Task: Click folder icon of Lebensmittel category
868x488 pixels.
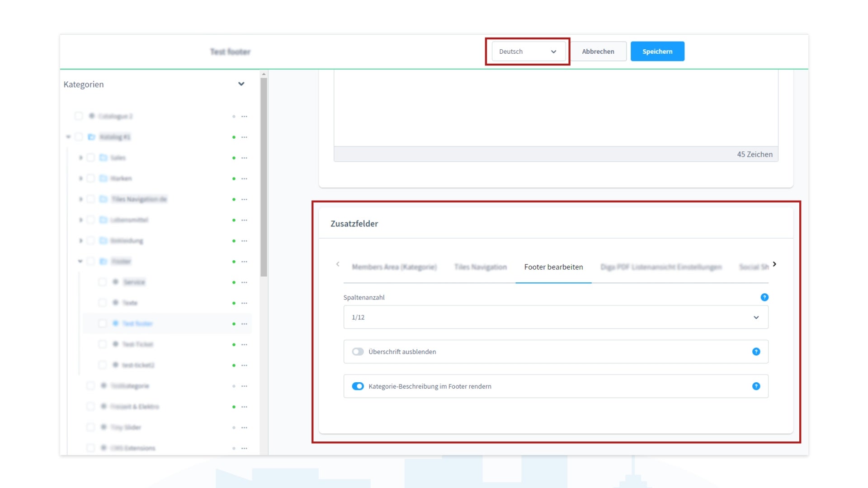Action: click(x=103, y=220)
